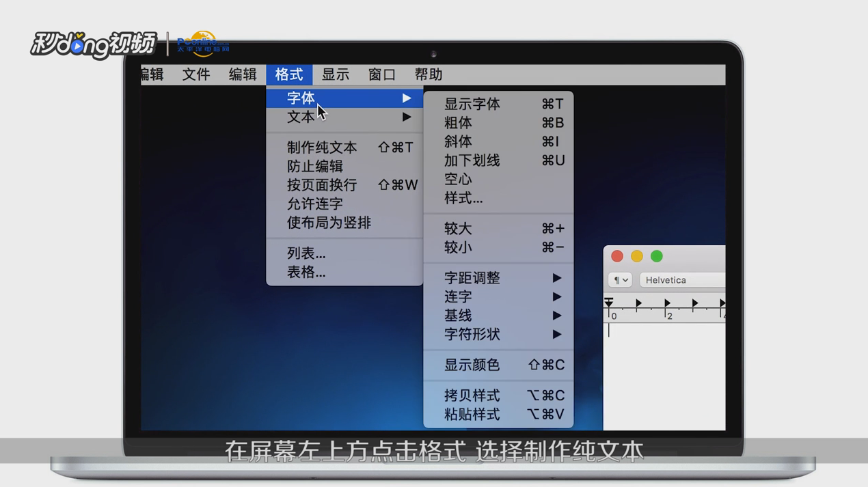868x487 pixels.
Task: Expand the 基线 submenu
Action: [x=498, y=316]
